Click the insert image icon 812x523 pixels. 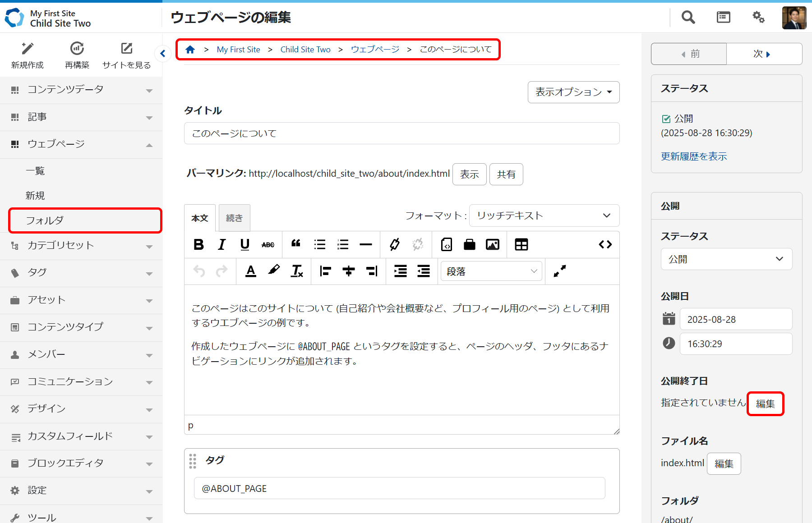pos(492,245)
